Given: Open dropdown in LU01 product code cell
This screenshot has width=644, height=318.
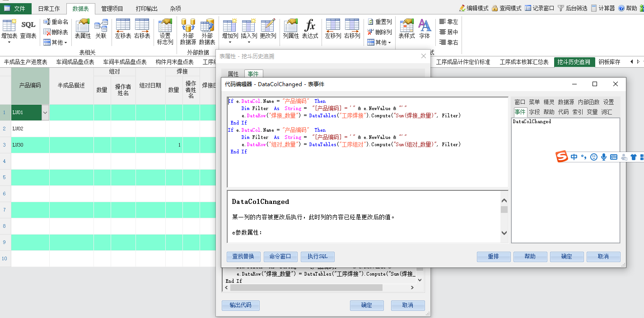Looking at the screenshot, I should (45, 112).
